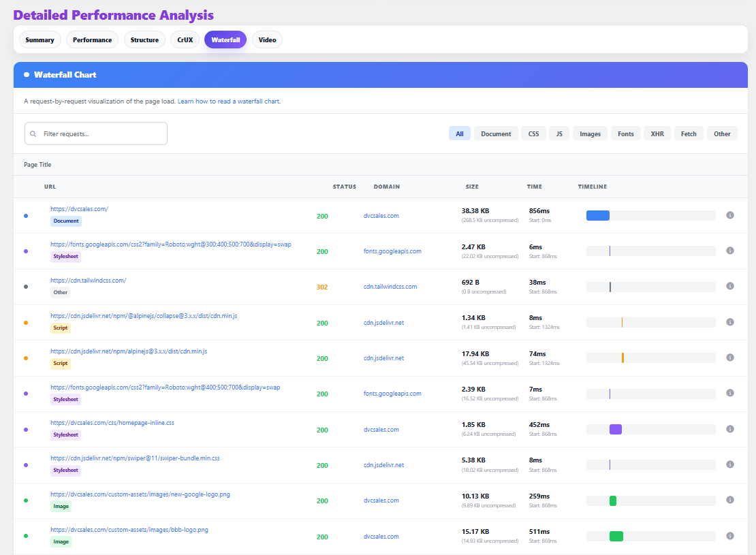Filter requests by XHR type
Screen dimensions: 756x555
click(x=657, y=134)
